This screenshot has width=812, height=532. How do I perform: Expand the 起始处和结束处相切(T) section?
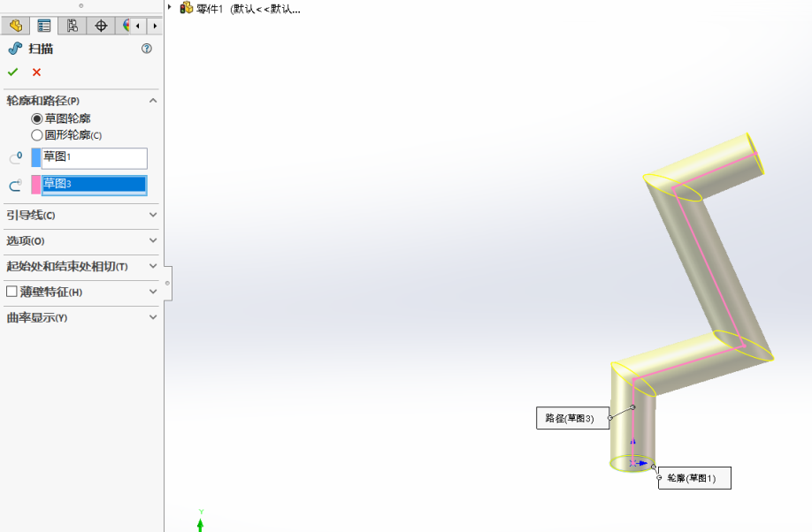pos(153,266)
